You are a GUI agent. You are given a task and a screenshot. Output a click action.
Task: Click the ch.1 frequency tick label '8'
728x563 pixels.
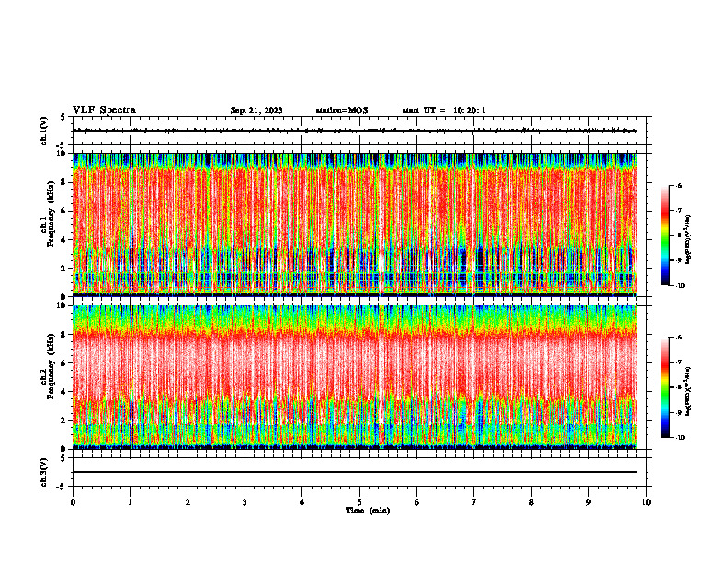(x=64, y=182)
